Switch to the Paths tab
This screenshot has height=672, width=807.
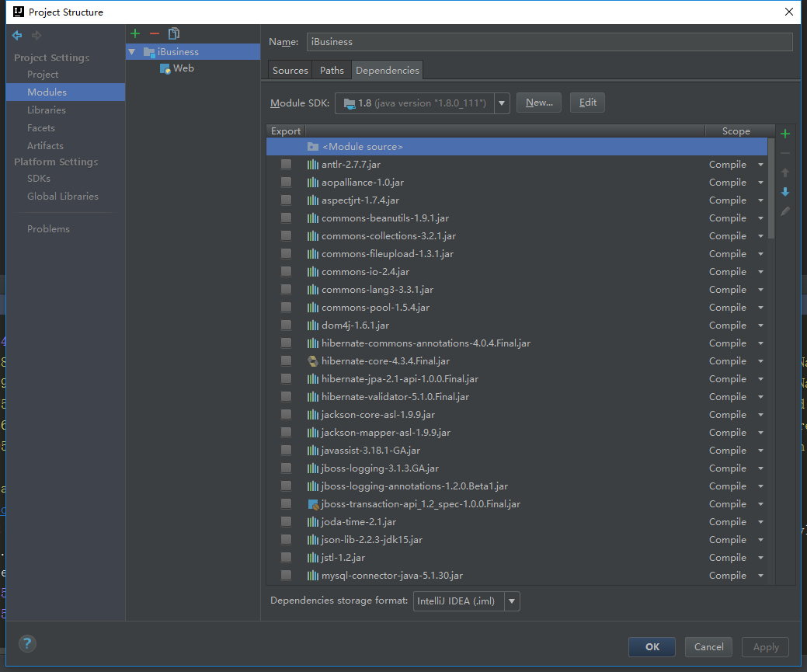(x=332, y=71)
